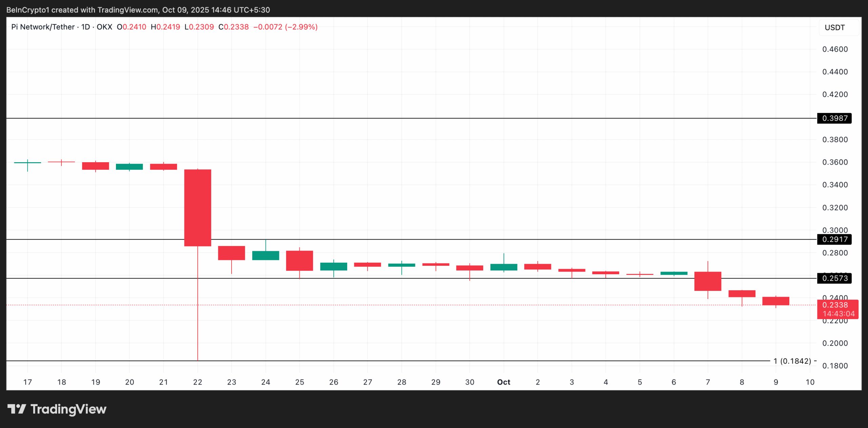Click the large red candle on day 22

(x=198, y=208)
